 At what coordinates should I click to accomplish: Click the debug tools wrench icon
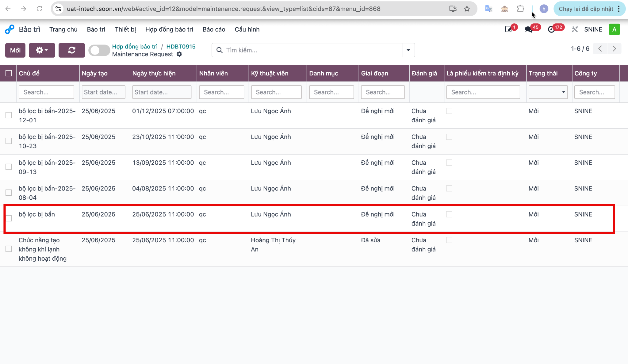click(x=575, y=29)
